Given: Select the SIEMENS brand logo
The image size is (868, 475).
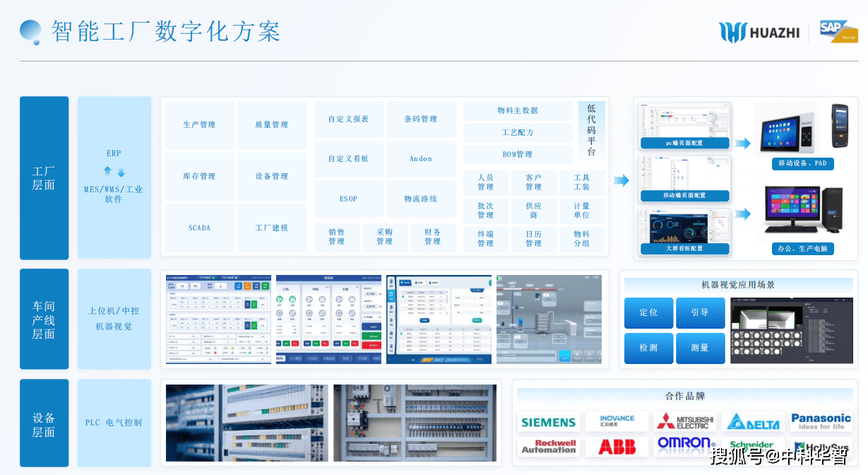Looking at the screenshot, I should [548, 423].
